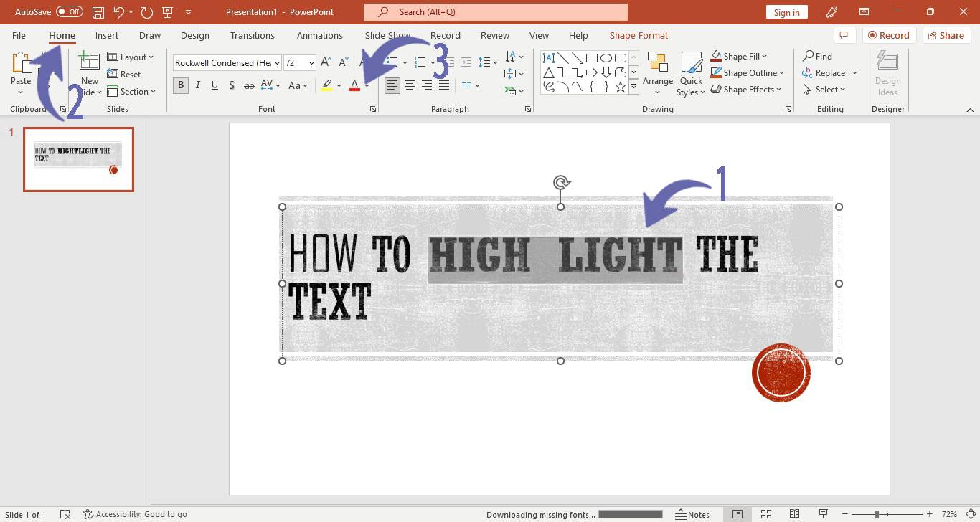Click the Share button
Image resolution: width=980 pixels, height=522 pixels.
(945, 35)
